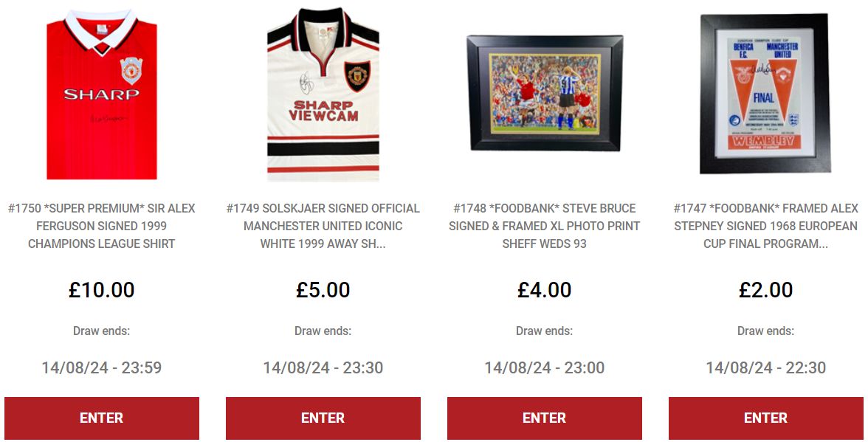View the framed 1968 European Cup programme
The width and height of the screenshot is (868, 442).
(765, 94)
